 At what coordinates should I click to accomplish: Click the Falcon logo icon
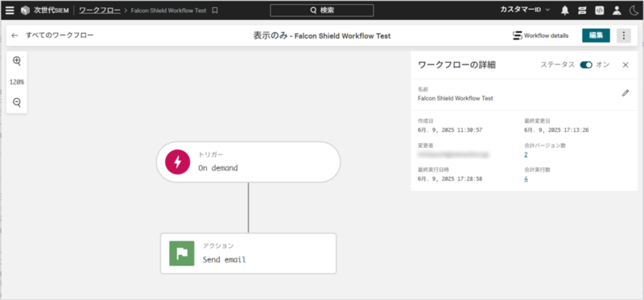pos(26,10)
